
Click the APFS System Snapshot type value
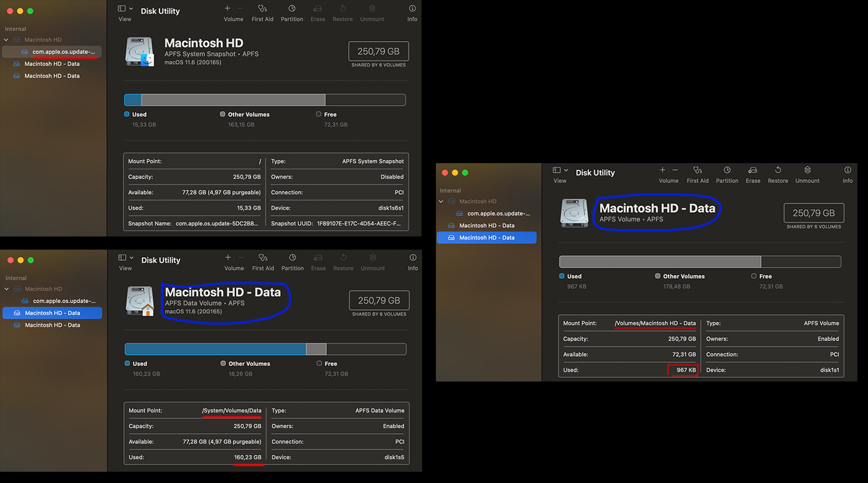[373, 161]
